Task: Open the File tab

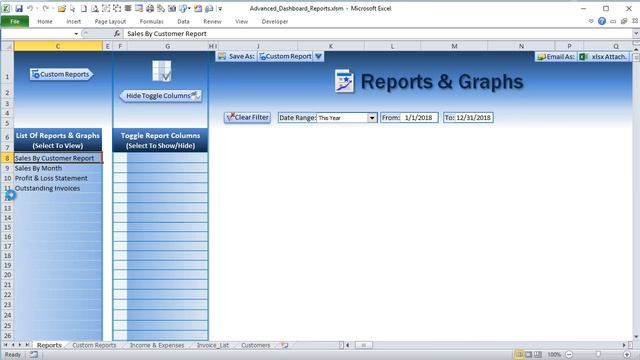Action: pyautogui.click(x=15, y=21)
